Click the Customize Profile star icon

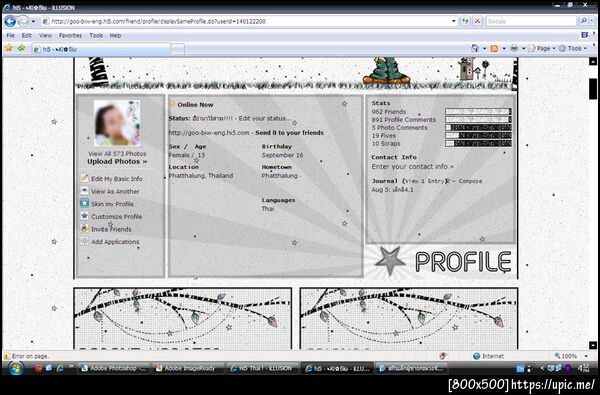click(84, 216)
